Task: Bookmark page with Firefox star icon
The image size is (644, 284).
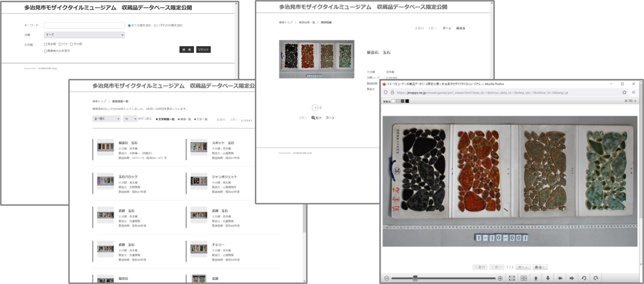Action: [624, 93]
